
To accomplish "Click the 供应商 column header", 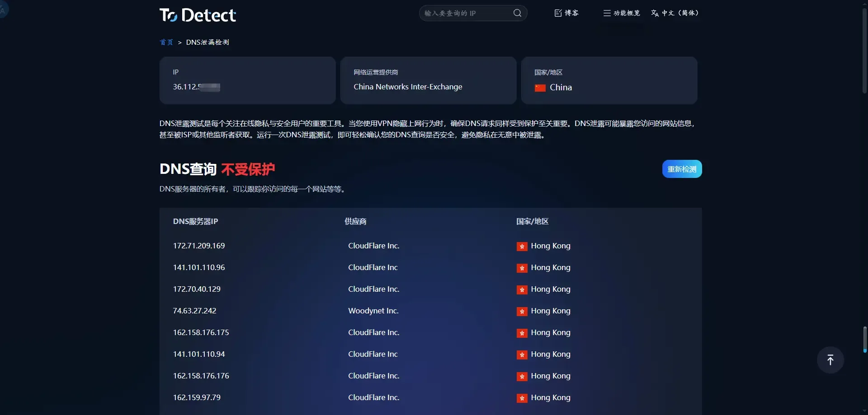I will 355,221.
